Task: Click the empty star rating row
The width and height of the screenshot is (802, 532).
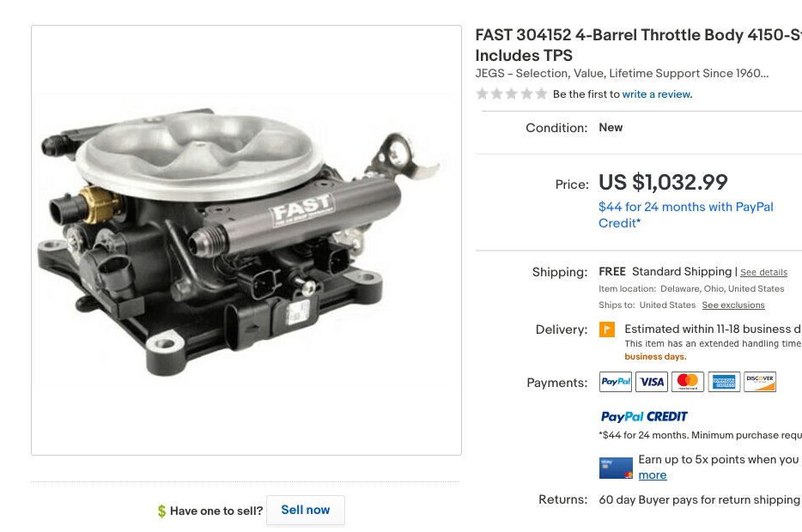Action: pyautogui.click(x=511, y=94)
